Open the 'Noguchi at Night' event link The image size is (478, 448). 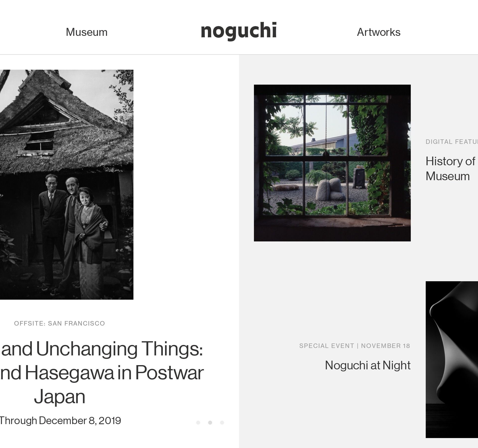pyautogui.click(x=368, y=365)
